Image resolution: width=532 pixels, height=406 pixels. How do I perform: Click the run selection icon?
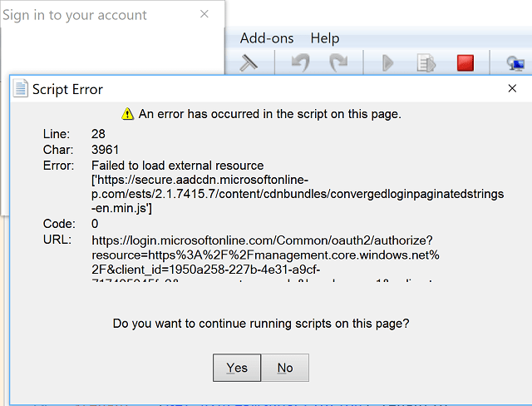pos(426,63)
